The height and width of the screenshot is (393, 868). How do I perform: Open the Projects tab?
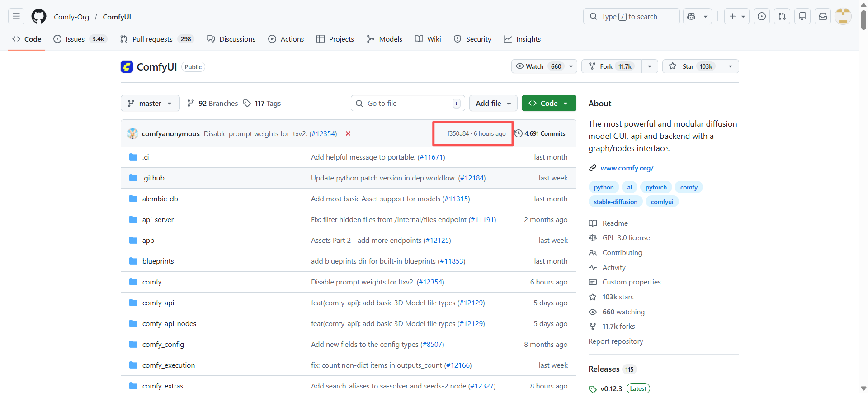click(x=335, y=39)
